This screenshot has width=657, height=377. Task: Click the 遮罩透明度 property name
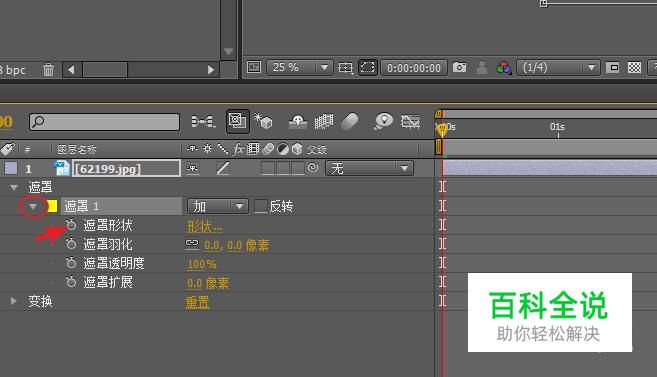pyautogui.click(x=114, y=263)
